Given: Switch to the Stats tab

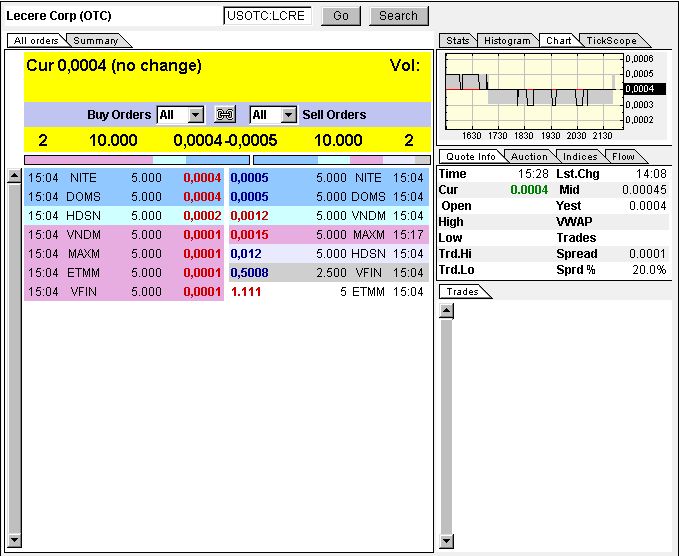Looking at the screenshot, I should pos(458,41).
